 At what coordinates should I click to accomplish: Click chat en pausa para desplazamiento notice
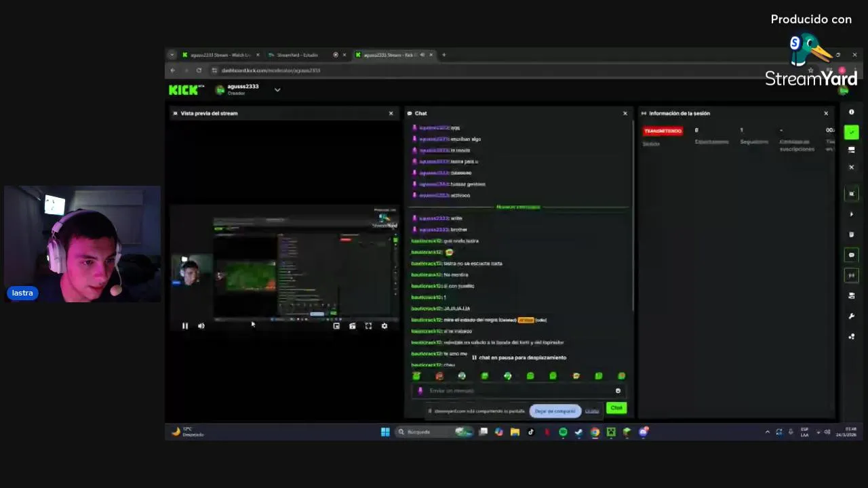click(x=519, y=357)
